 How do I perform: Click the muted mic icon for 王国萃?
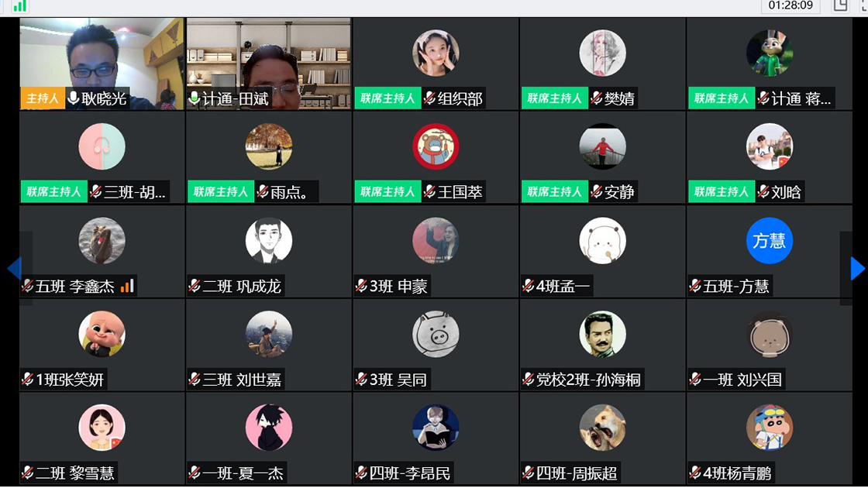[429, 191]
